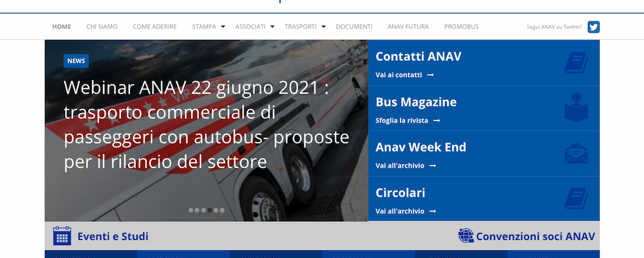Expand the ASSOCIATI dropdown arrow

tap(272, 26)
